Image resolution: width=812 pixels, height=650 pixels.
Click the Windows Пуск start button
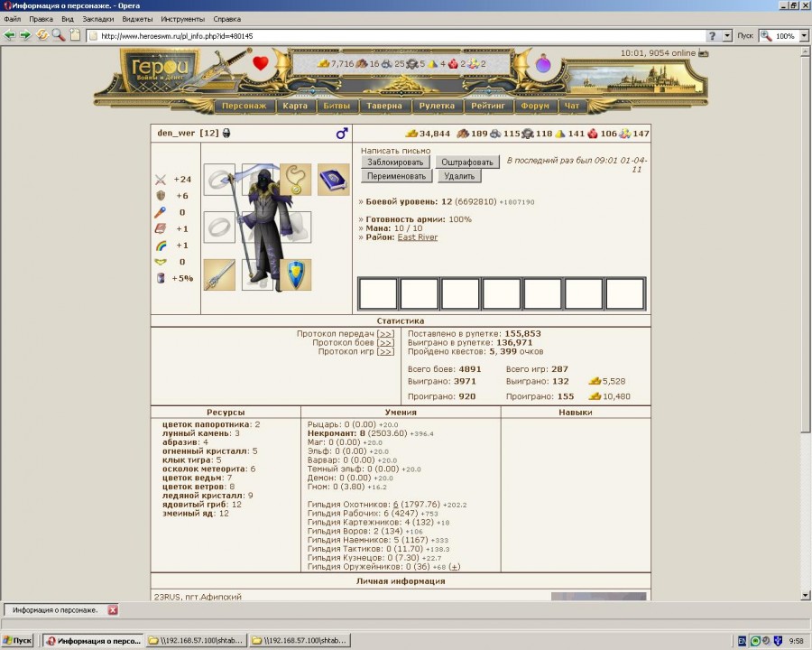pyautogui.click(x=18, y=641)
